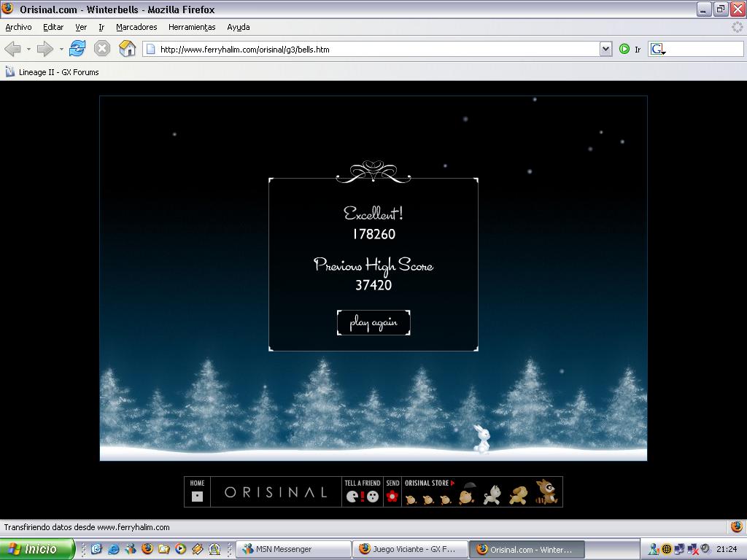
Task: Launch Firefox from the Quick Launch bar
Action: 147,549
